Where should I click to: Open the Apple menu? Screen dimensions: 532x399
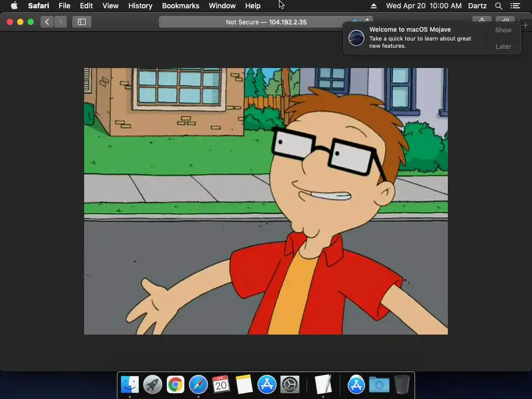tap(14, 6)
